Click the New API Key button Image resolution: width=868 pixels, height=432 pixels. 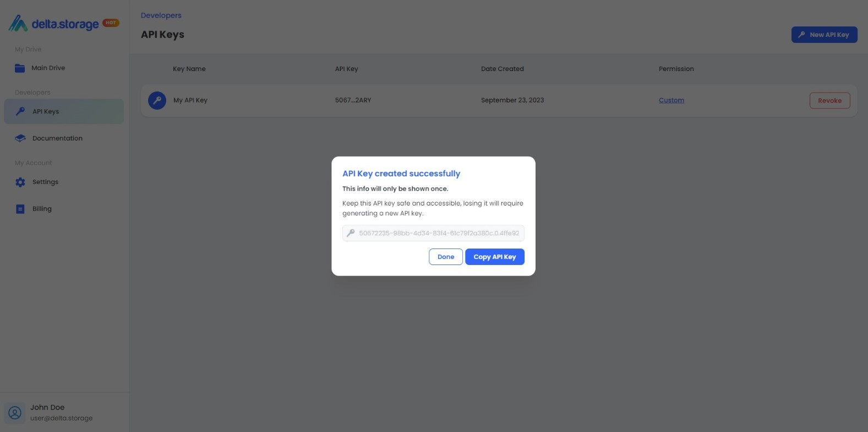point(824,35)
